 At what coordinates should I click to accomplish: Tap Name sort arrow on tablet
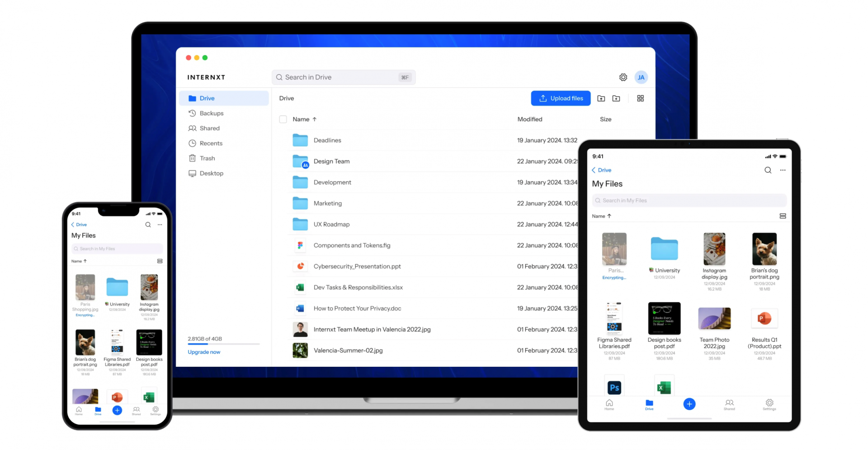609,216
